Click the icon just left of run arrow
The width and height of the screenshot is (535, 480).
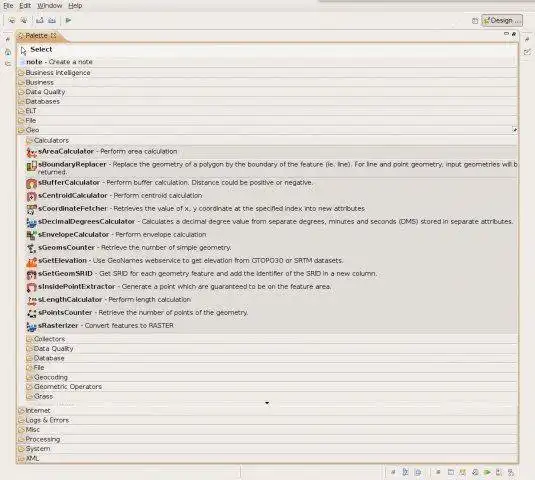(x=52, y=20)
